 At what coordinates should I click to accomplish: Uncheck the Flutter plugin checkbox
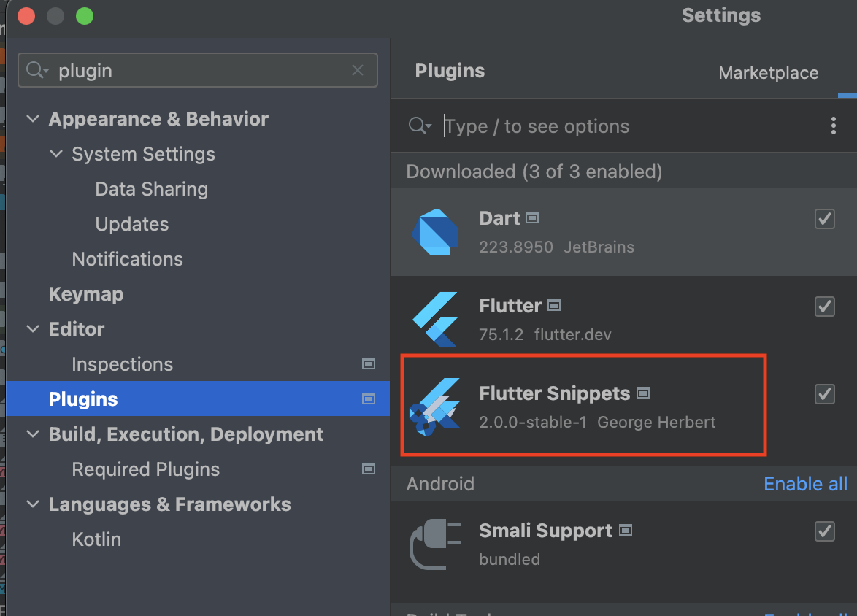824,306
